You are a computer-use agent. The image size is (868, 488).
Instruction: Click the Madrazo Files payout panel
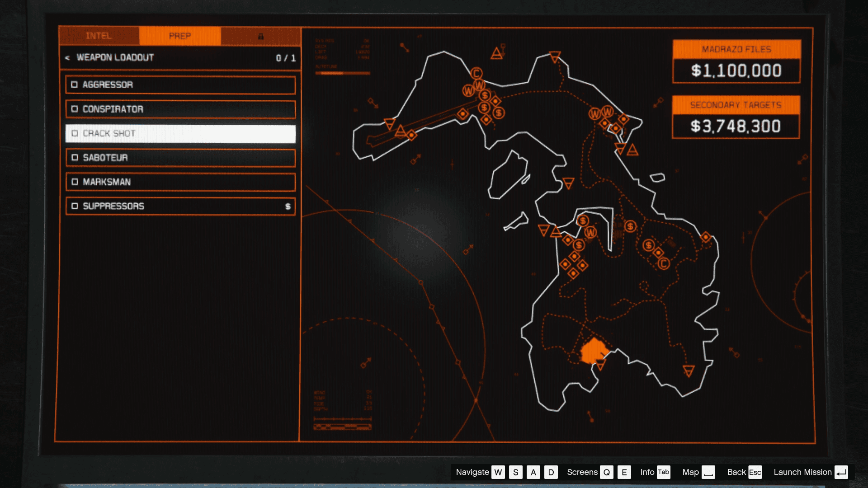click(x=736, y=70)
